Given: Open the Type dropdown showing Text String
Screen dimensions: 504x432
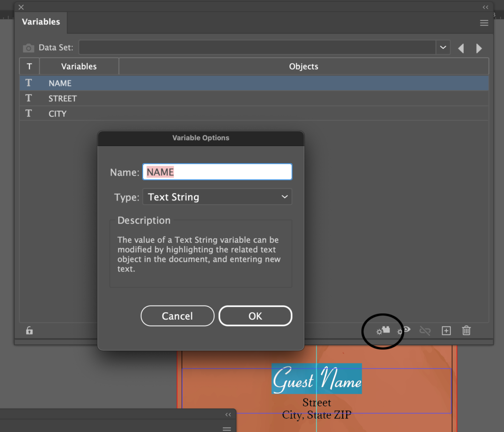Looking at the screenshot, I should pos(217,197).
